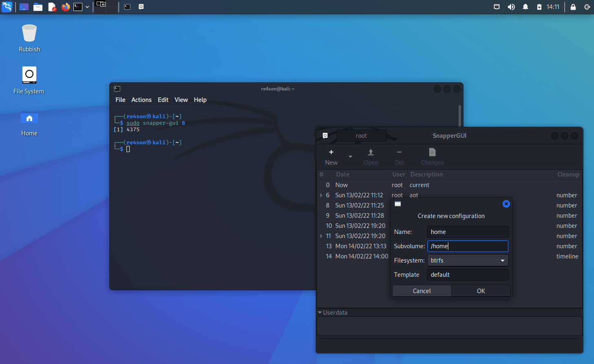Screen dimensions: 594x364
Task: Click the lock screen padlock icon
Action: click(x=573, y=7)
